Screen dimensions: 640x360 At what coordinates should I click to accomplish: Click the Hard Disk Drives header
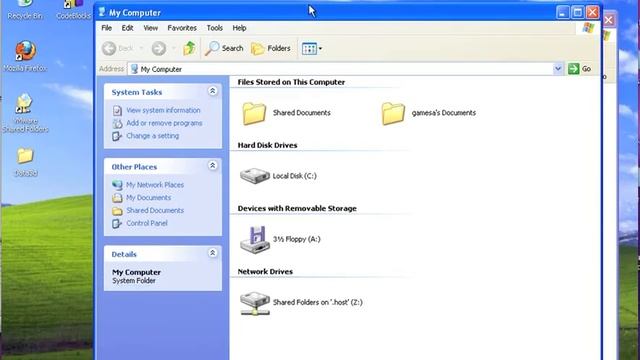[267, 145]
